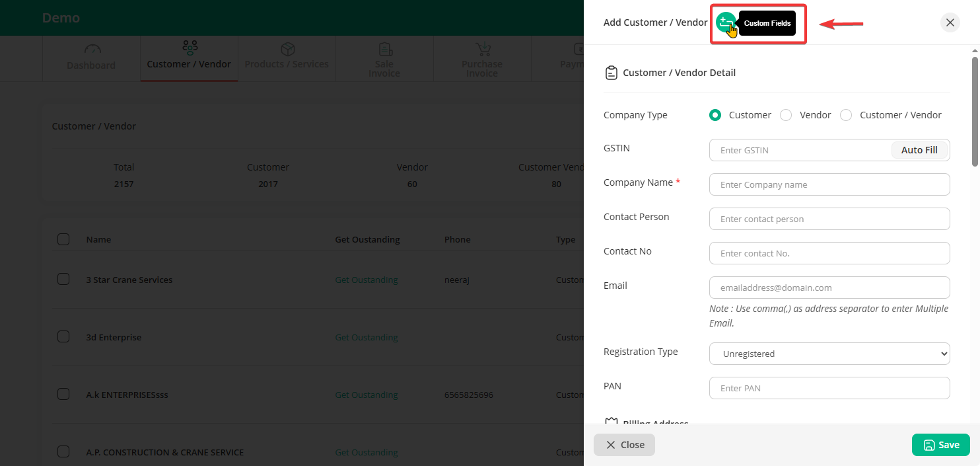
Task: Save the new customer record
Action: click(x=940, y=445)
